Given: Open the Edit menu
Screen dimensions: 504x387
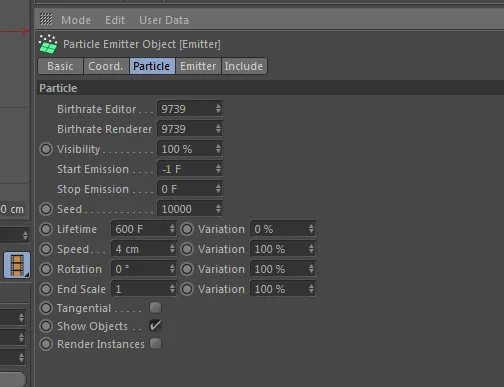Looking at the screenshot, I should pyautogui.click(x=115, y=20).
